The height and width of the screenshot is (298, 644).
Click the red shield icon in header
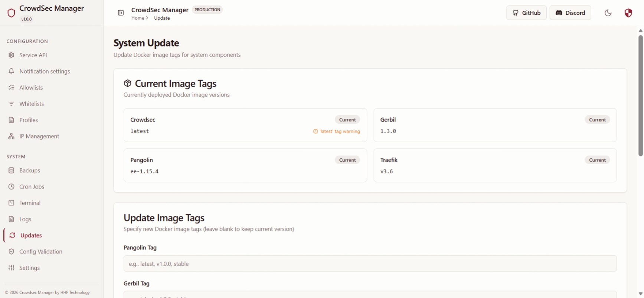[x=628, y=13]
